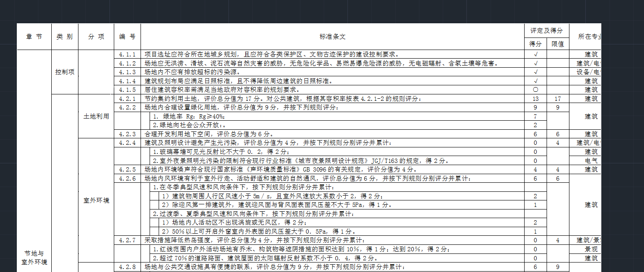The width and height of the screenshot is (644, 272).
Task: Click the sub-clause 过渡季、夏季典型风速和风向条件下
Action: pyautogui.click(x=254, y=214)
